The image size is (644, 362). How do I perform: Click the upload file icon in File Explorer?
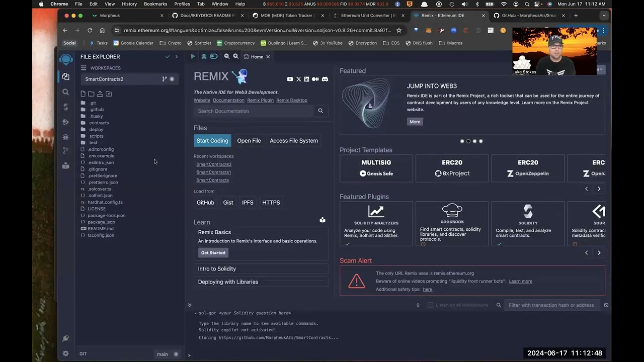(x=100, y=94)
